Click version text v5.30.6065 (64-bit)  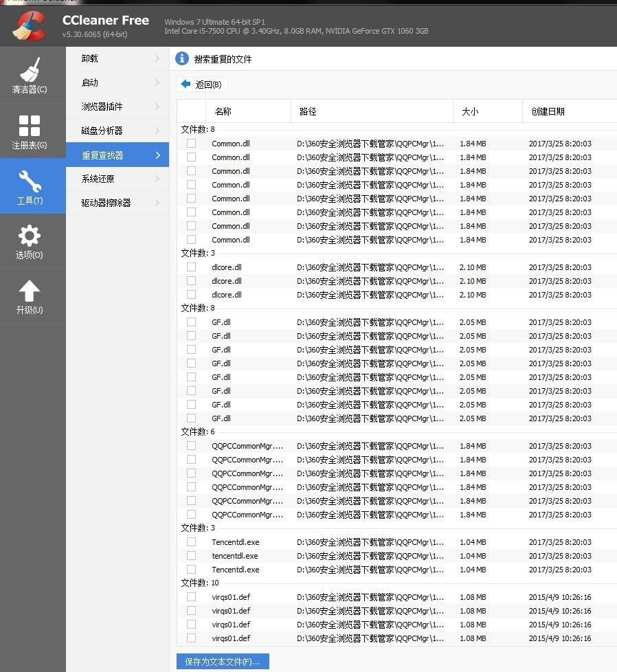coord(95,34)
